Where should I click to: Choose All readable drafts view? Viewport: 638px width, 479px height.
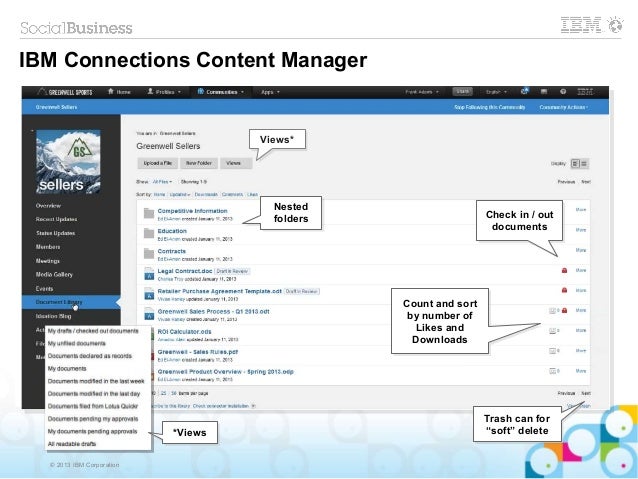pos(72,444)
